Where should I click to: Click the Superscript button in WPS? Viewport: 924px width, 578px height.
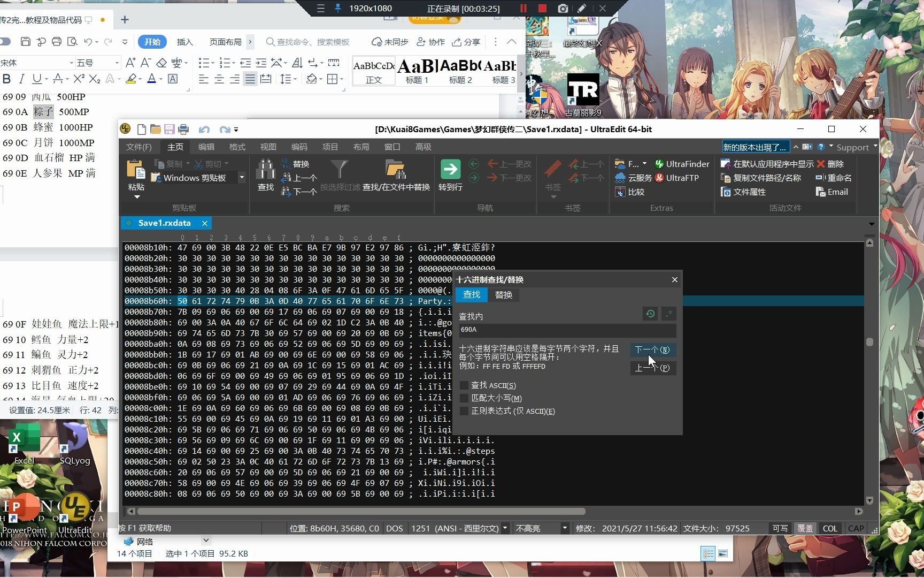(79, 79)
